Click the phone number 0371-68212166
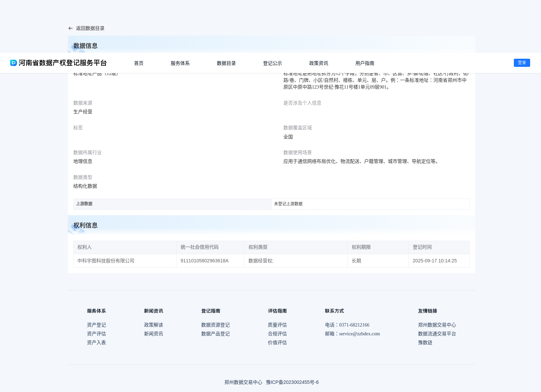Screen dimensions: 541x392 pos(354,325)
